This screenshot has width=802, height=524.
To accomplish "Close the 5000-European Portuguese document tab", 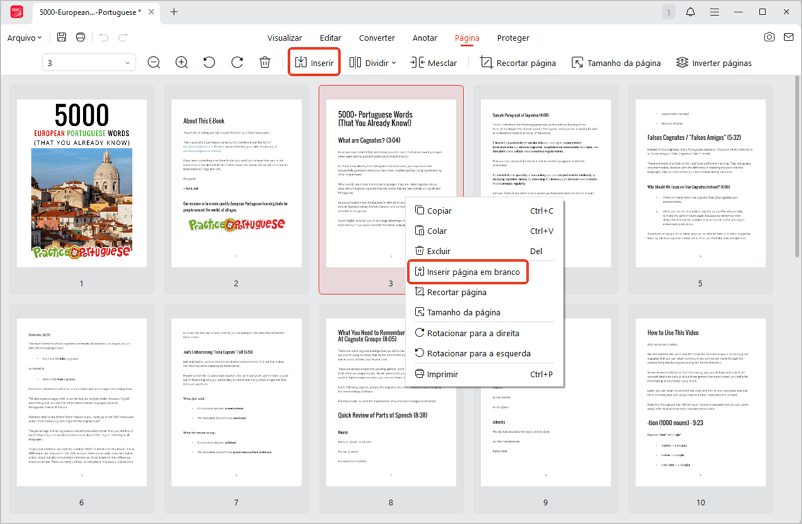I will (151, 11).
